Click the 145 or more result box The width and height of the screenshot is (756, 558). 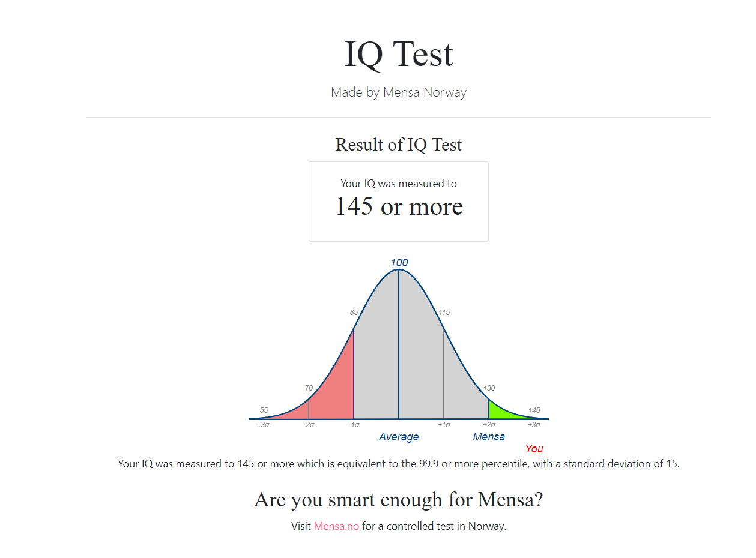click(x=399, y=202)
